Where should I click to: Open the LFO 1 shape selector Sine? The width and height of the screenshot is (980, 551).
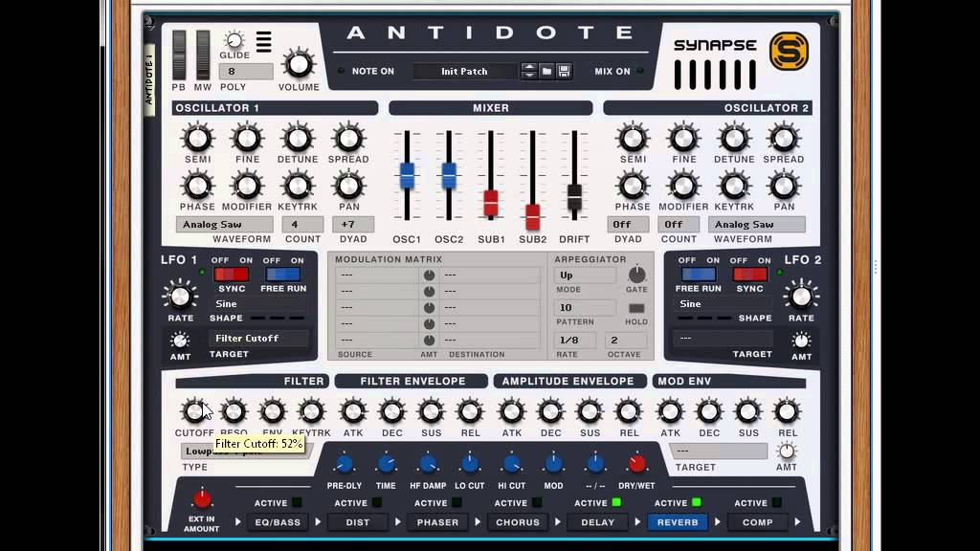pos(258,304)
